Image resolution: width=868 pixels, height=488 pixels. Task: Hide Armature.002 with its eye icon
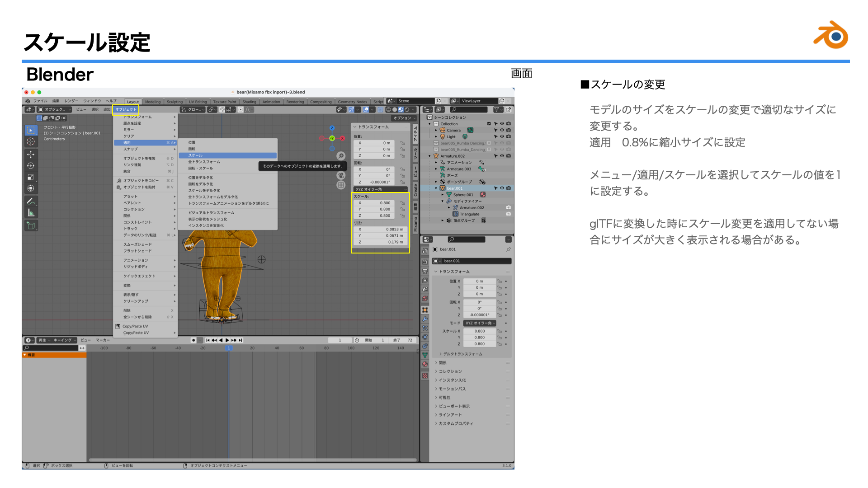502,156
